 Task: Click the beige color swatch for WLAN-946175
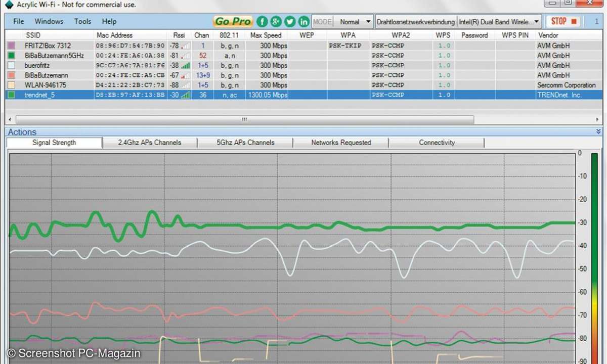tap(12, 85)
